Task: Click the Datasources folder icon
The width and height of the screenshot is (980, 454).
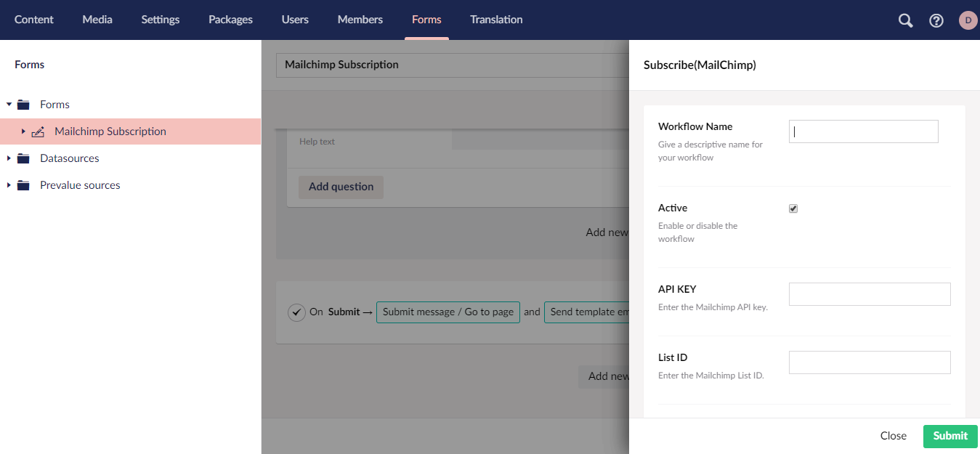Action: [23, 158]
